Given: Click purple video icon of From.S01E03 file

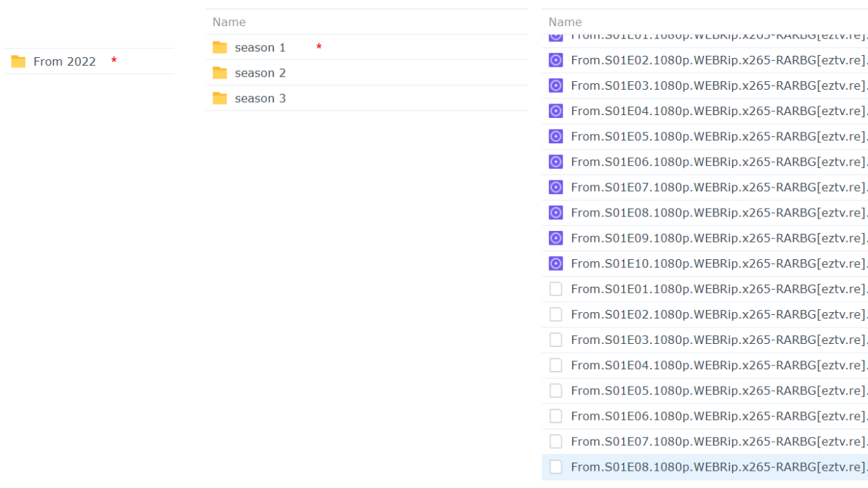Looking at the screenshot, I should coord(556,85).
